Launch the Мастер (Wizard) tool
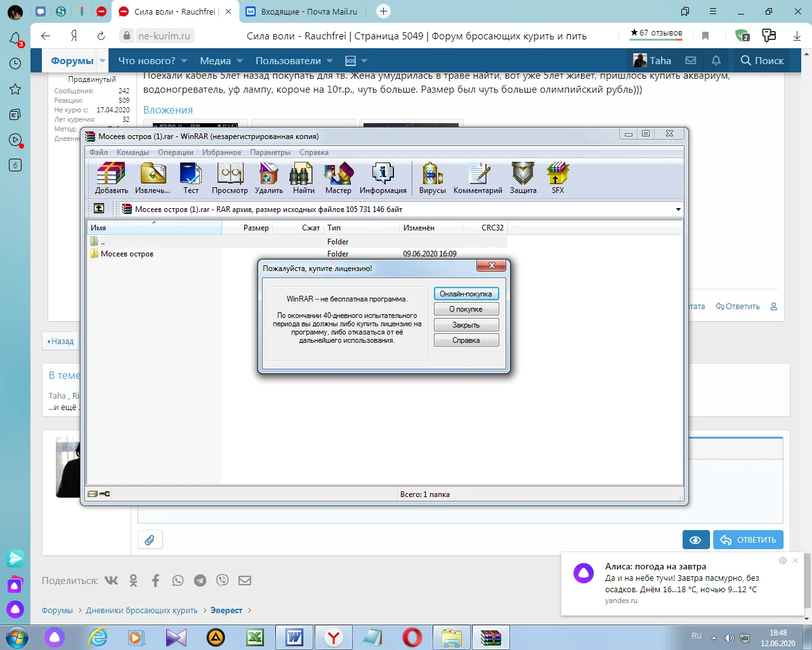812x650 pixels. click(x=338, y=178)
